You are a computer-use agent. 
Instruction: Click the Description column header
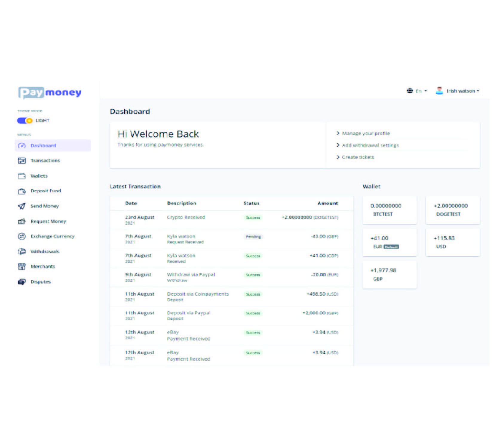[182, 203]
